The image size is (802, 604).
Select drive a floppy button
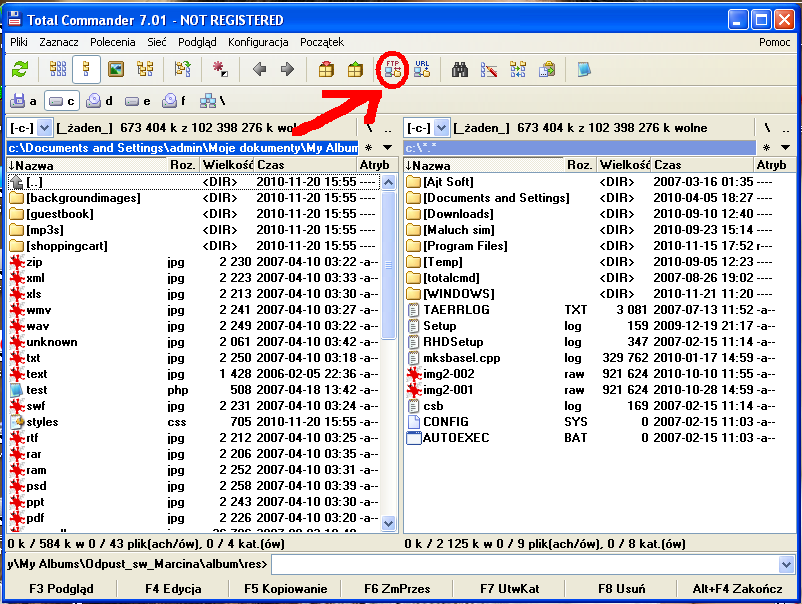[x=24, y=101]
